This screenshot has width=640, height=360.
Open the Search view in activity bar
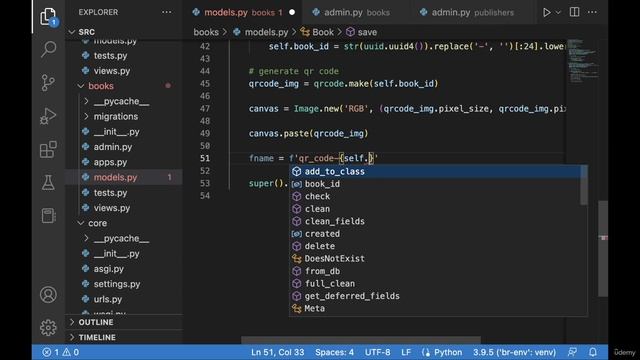[x=48, y=49]
